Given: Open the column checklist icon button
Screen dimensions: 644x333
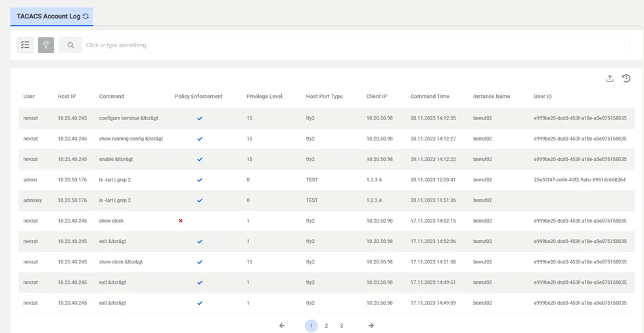Looking at the screenshot, I should coord(25,45).
